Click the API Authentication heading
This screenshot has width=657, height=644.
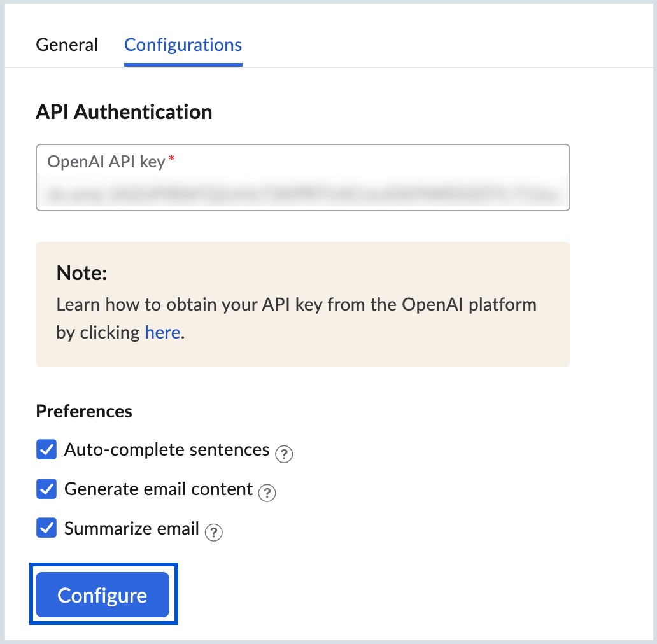124,112
